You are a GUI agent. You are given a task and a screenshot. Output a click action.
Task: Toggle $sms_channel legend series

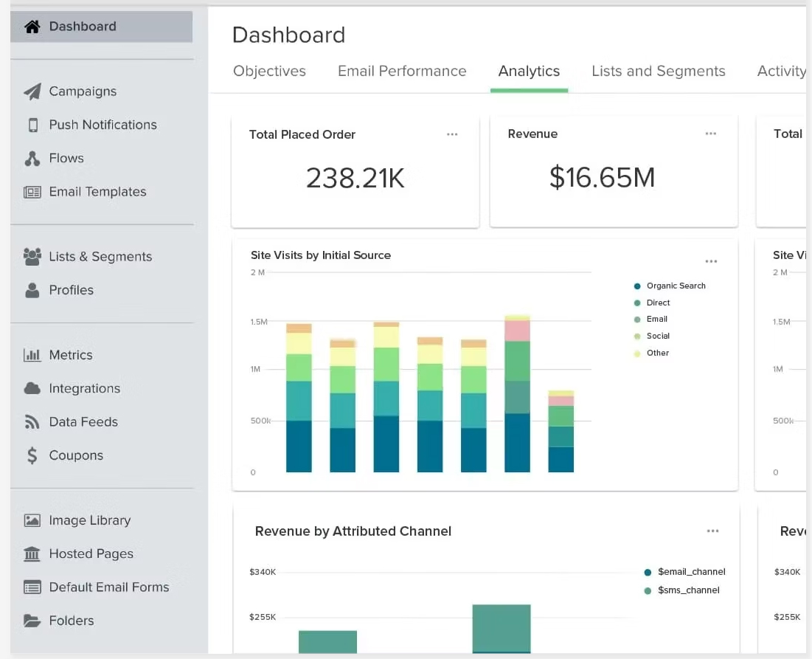(x=688, y=590)
